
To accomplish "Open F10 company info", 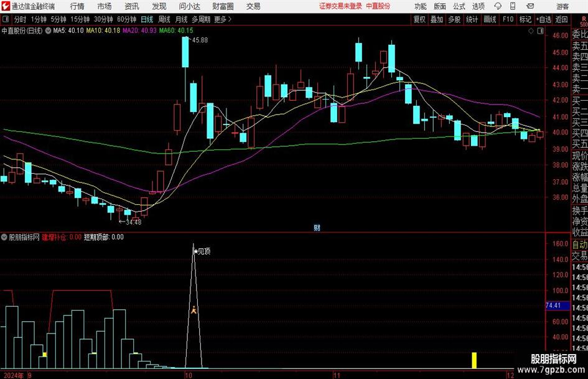I will tap(508, 19).
